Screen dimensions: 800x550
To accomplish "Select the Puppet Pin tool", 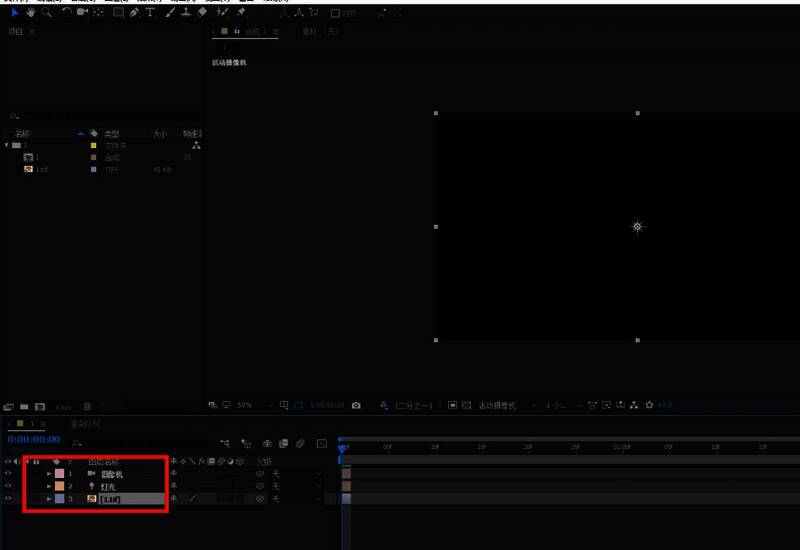I will [241, 12].
